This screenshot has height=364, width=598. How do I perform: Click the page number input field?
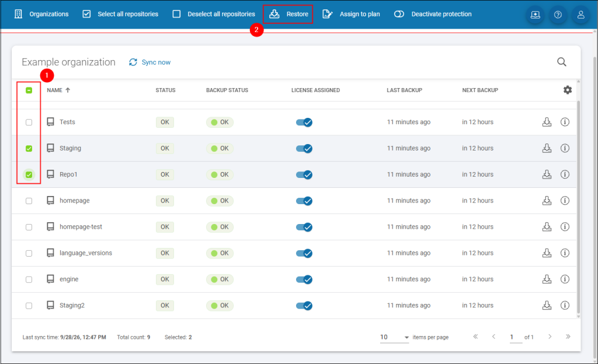click(516, 337)
